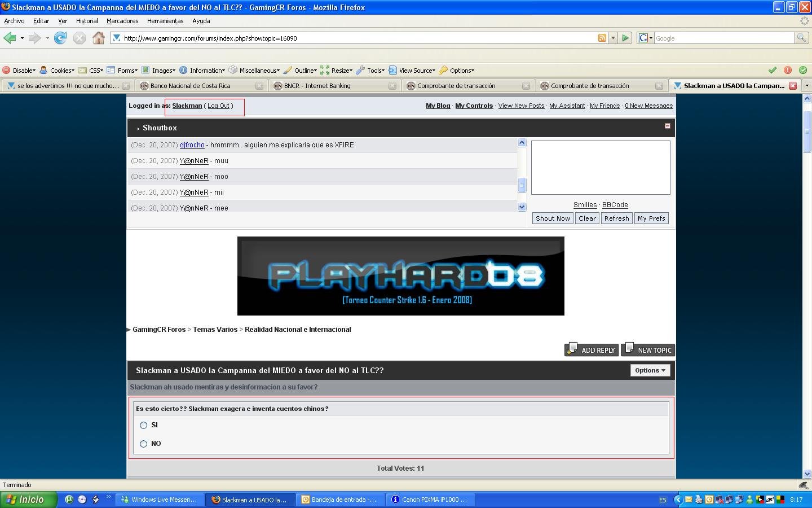The height and width of the screenshot is (508, 812).
Task: Open the CSS developer toolbar menu
Action: click(x=91, y=71)
